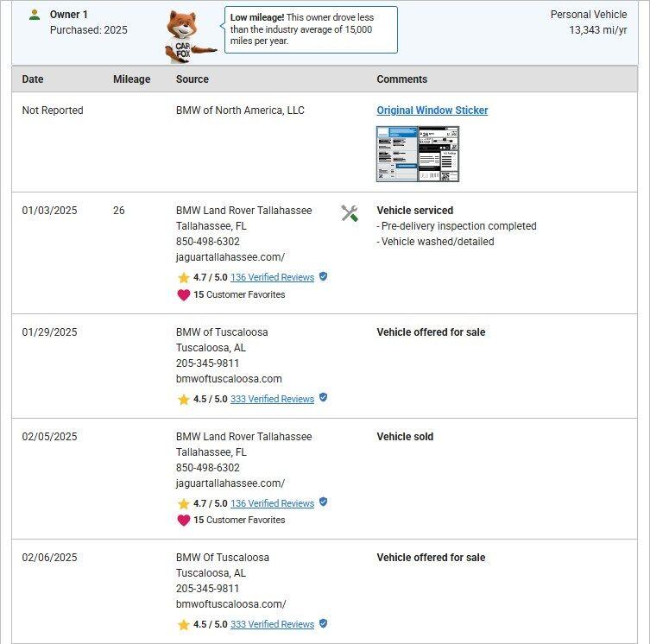The image size is (650, 644).
Task: Click '15 Customer Favorites' in 02/05/2025 row
Action: point(239,520)
